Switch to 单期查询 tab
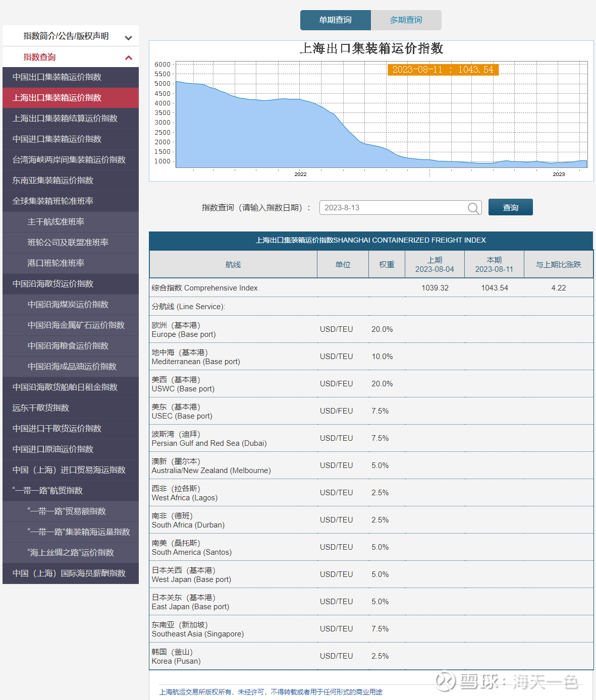Image resolution: width=596 pixels, height=700 pixels. [x=336, y=20]
